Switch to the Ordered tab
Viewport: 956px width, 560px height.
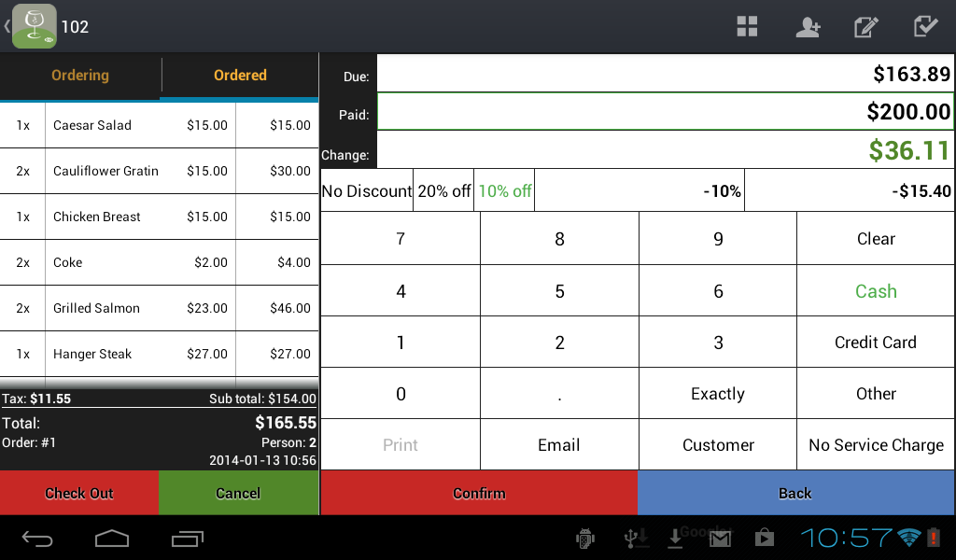point(240,75)
